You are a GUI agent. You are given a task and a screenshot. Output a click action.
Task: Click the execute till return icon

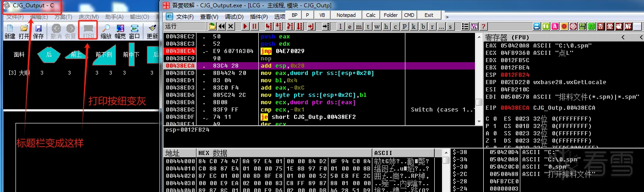click(x=311, y=26)
